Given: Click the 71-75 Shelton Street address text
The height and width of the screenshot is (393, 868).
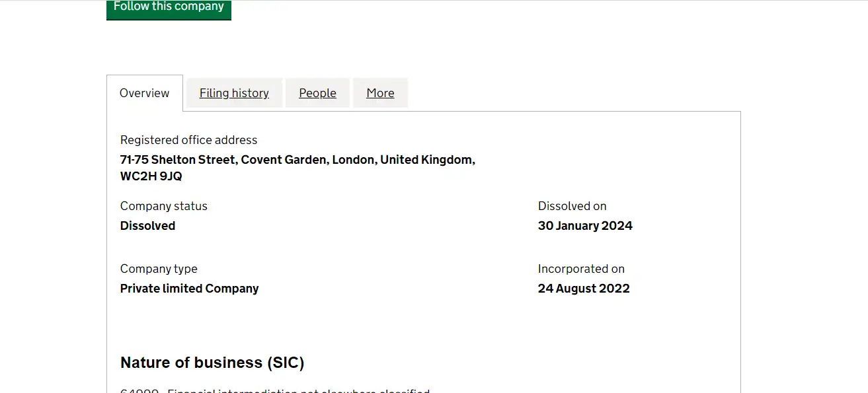Looking at the screenshot, I should point(178,160).
